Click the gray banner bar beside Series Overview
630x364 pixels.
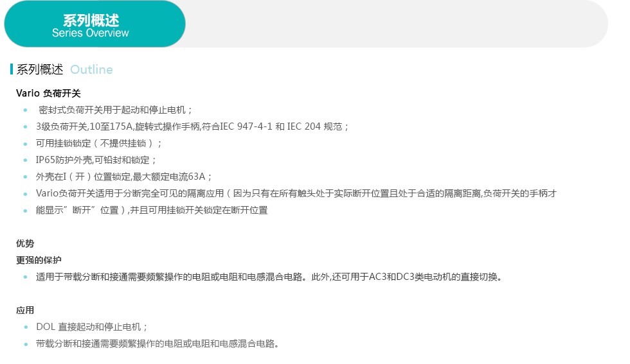click(x=396, y=24)
